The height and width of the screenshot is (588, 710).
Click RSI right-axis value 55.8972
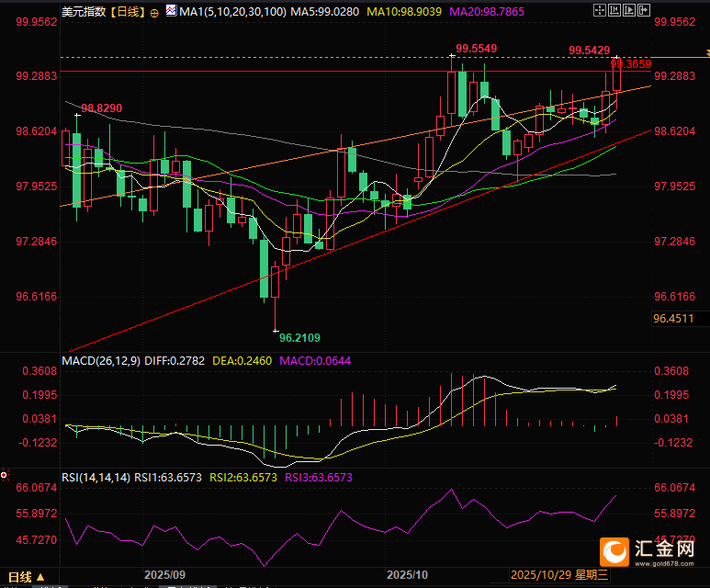coord(675,514)
